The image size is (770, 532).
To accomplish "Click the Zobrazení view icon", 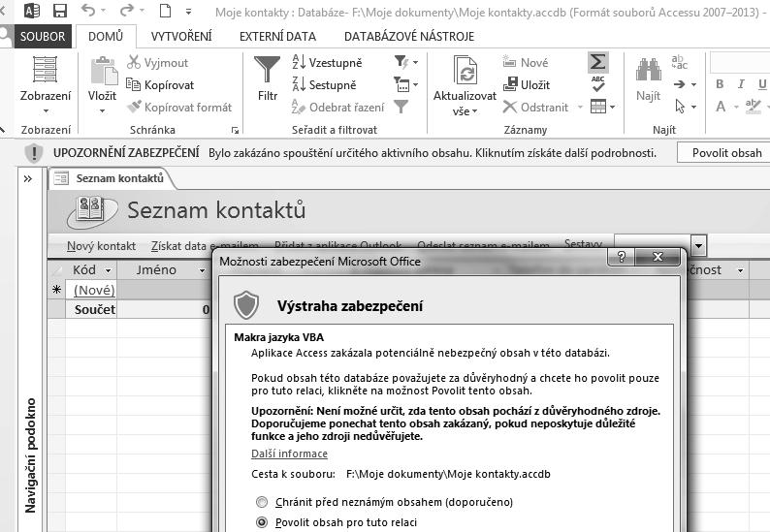I will click(45, 69).
